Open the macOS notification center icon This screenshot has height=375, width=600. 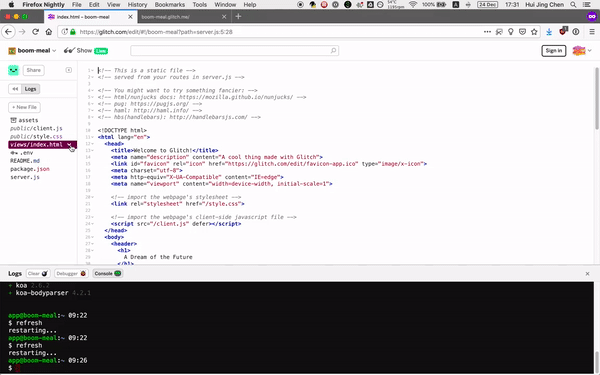click(586, 5)
